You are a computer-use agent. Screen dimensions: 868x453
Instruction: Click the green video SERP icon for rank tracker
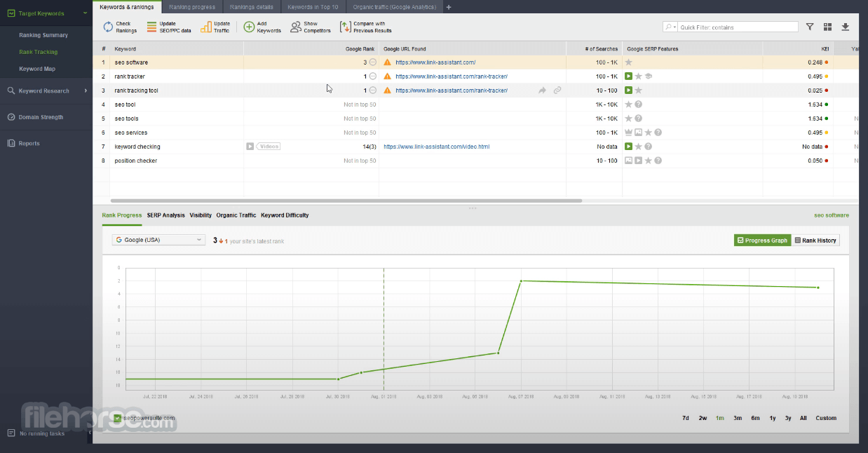[629, 76]
